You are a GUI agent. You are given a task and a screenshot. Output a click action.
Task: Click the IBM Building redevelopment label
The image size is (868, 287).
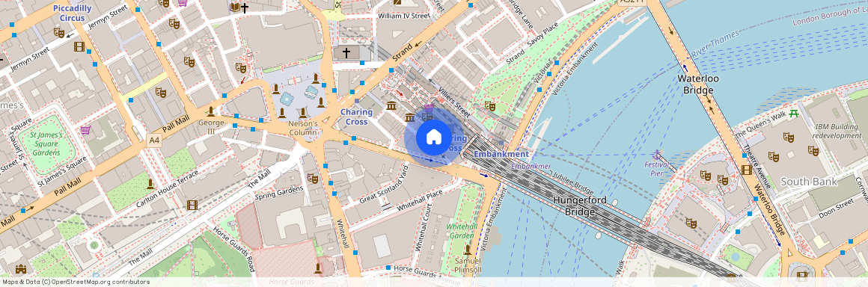coord(837,131)
